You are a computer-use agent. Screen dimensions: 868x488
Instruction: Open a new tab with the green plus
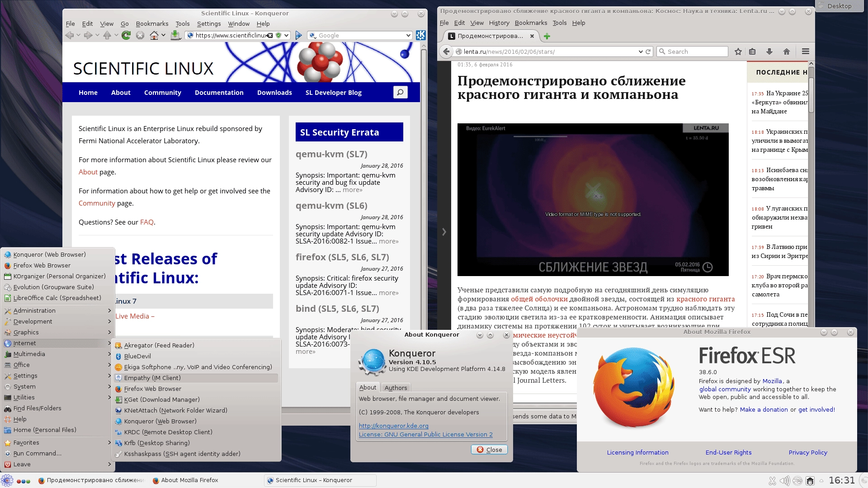click(547, 36)
